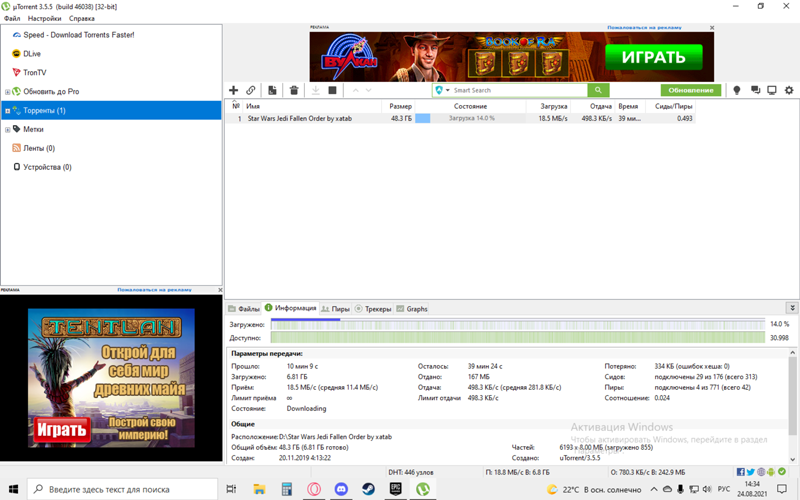The image size is (800, 500).
Task: Expand the Метки tree node
Action: 7,130
